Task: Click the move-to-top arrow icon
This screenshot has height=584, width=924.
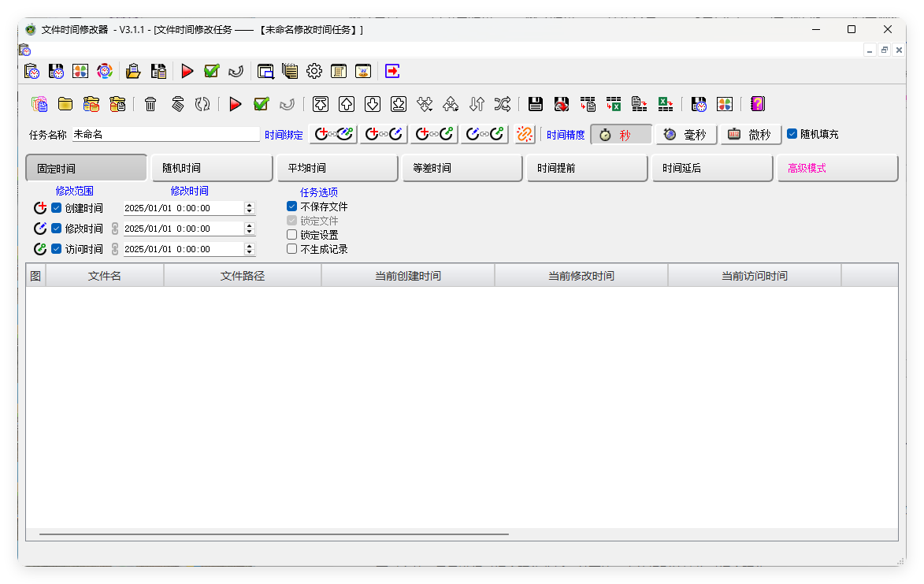Action: pyautogui.click(x=321, y=103)
